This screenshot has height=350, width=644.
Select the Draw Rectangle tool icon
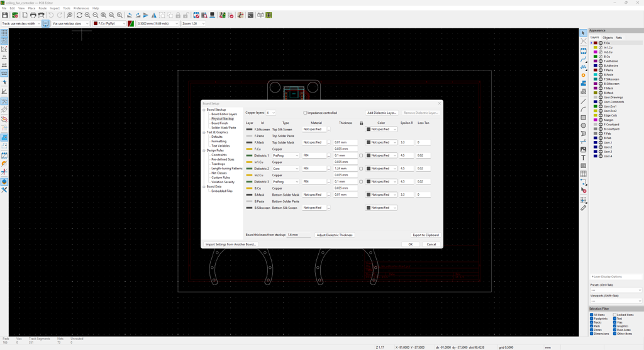coord(583,118)
